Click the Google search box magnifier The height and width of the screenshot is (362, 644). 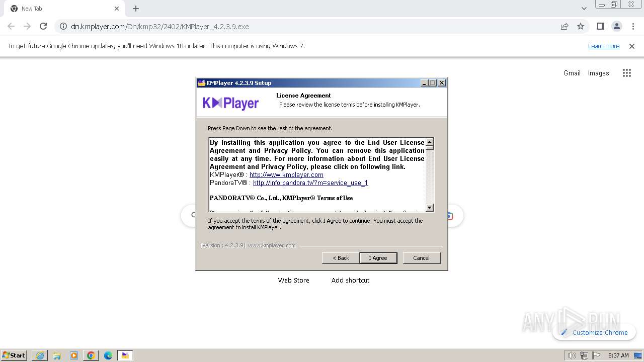click(193, 215)
